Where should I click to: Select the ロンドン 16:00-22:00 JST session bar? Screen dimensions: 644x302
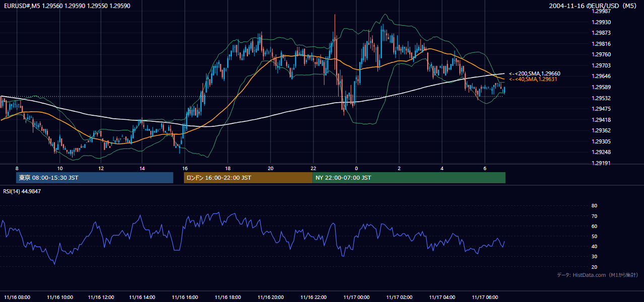(248, 178)
